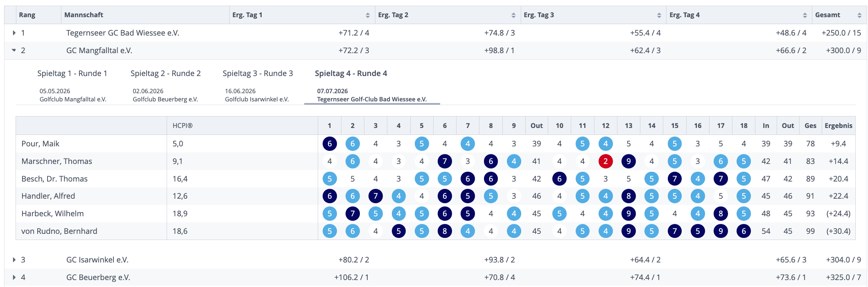868x287 pixels.
Task: Click Pour, Maik's hole 1 score circle
Action: (x=330, y=143)
